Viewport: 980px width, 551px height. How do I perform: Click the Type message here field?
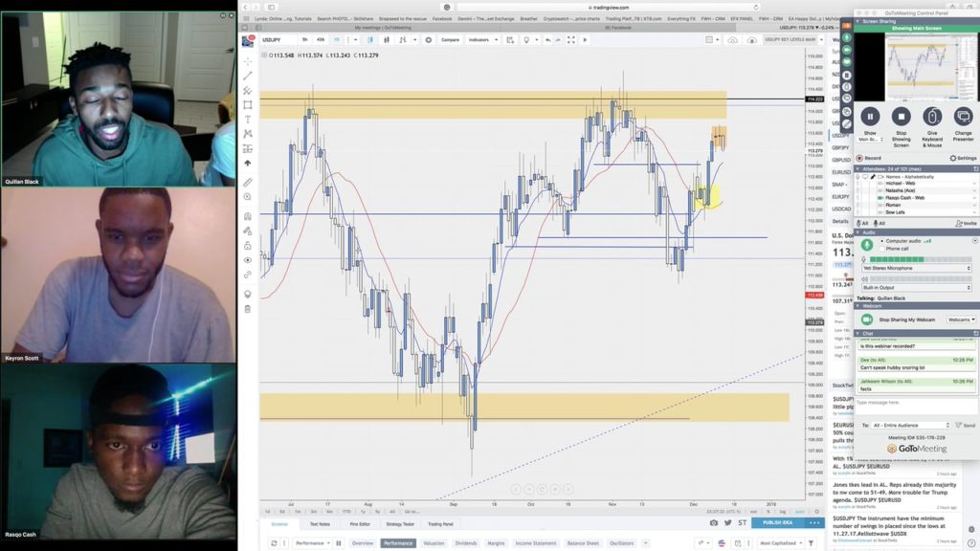pyautogui.click(x=916, y=407)
